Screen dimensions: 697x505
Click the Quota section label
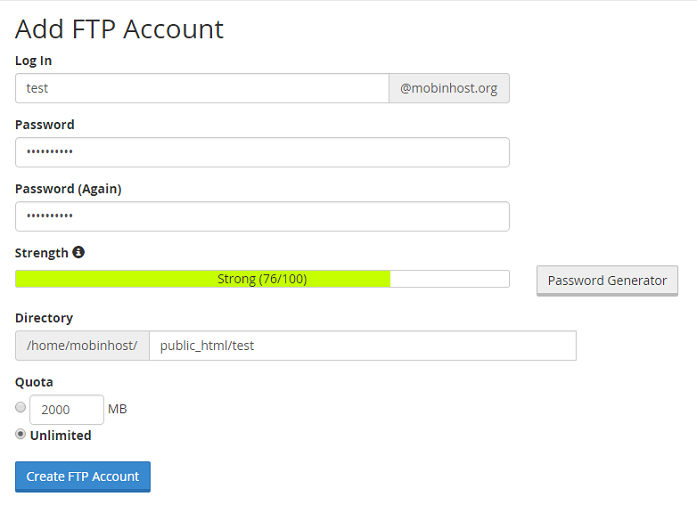pyautogui.click(x=34, y=382)
